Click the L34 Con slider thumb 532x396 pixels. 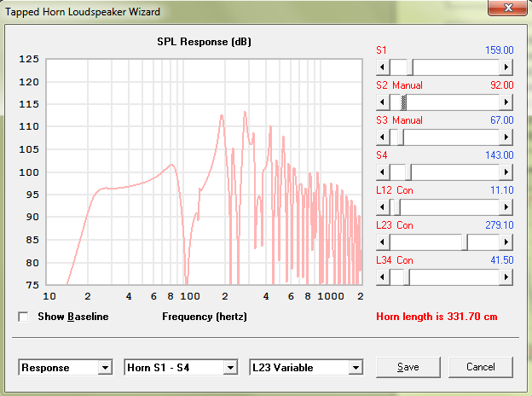tap(407, 277)
